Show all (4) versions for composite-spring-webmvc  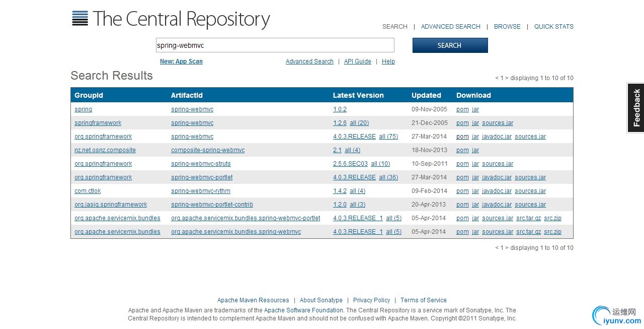[352, 150]
